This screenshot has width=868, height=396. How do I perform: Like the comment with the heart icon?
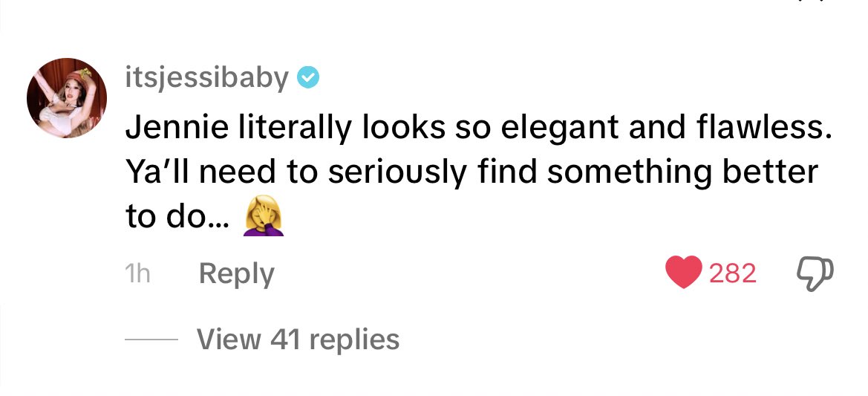click(683, 274)
